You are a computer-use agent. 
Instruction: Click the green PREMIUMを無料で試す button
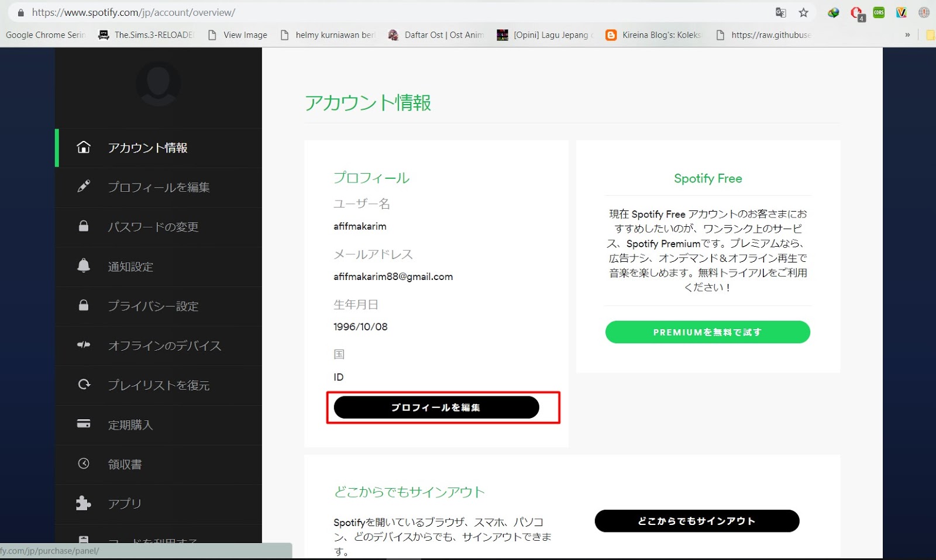pos(708,332)
